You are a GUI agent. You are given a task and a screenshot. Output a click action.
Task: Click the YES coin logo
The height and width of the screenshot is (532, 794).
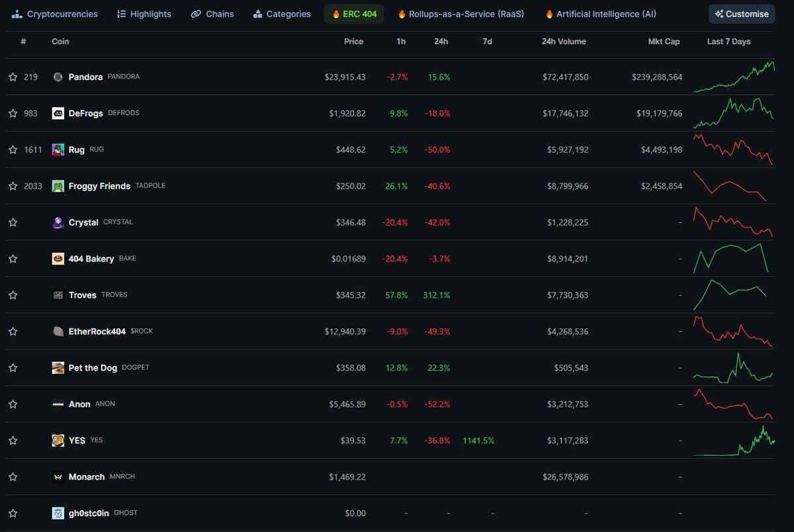tap(58, 441)
